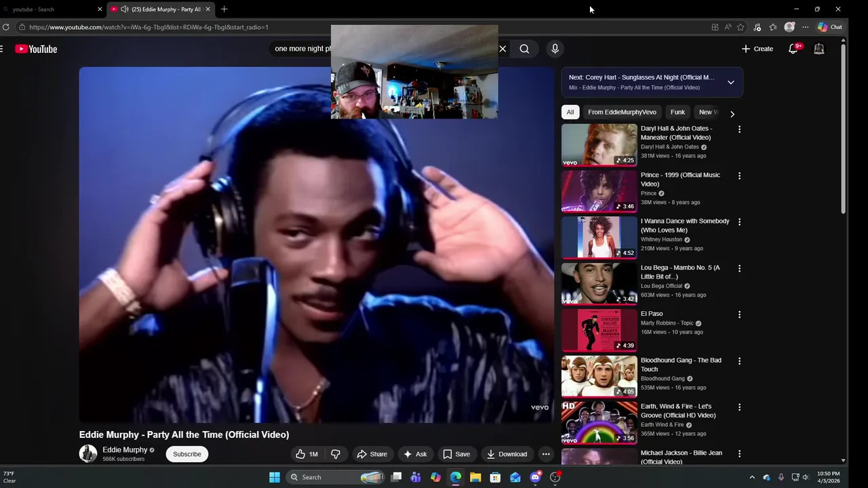Open options for I Wanna Dance with Somebody
The width and height of the screenshot is (868, 488).
click(739, 222)
